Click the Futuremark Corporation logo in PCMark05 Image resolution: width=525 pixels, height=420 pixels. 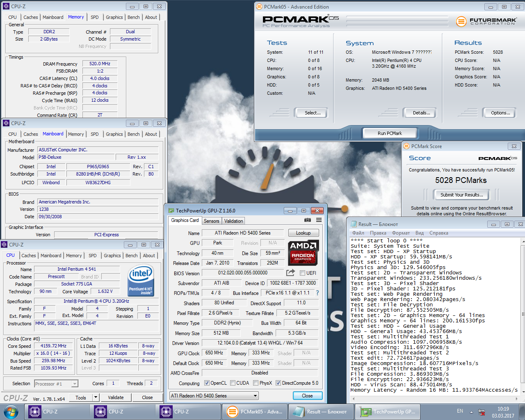(x=486, y=21)
